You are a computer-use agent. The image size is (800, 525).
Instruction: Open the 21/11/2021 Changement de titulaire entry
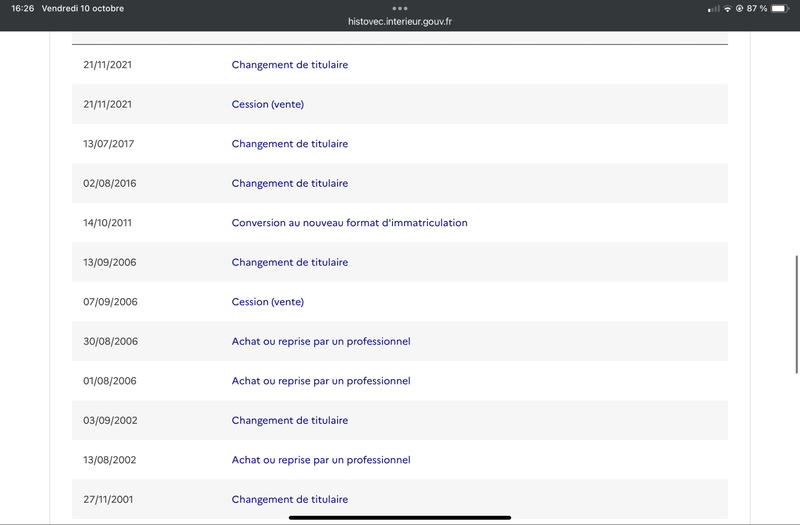(290, 65)
